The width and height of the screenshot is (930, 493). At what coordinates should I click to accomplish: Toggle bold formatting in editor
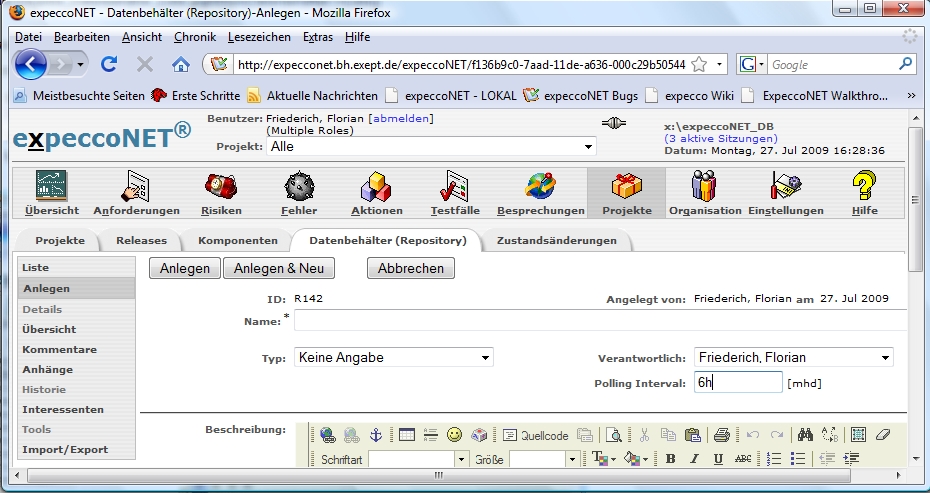pyautogui.click(x=670, y=459)
